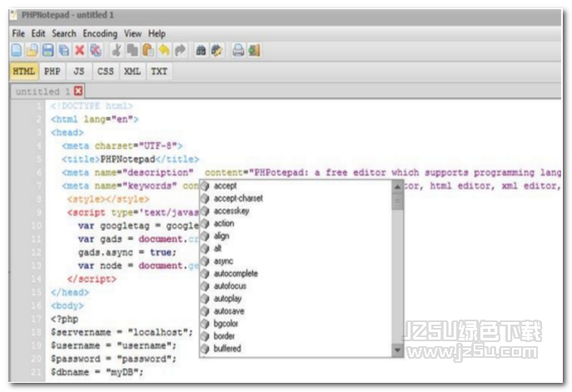The image size is (572, 392).
Task: Place cursor on the <!DOCTYPE html> line
Action: (x=92, y=106)
